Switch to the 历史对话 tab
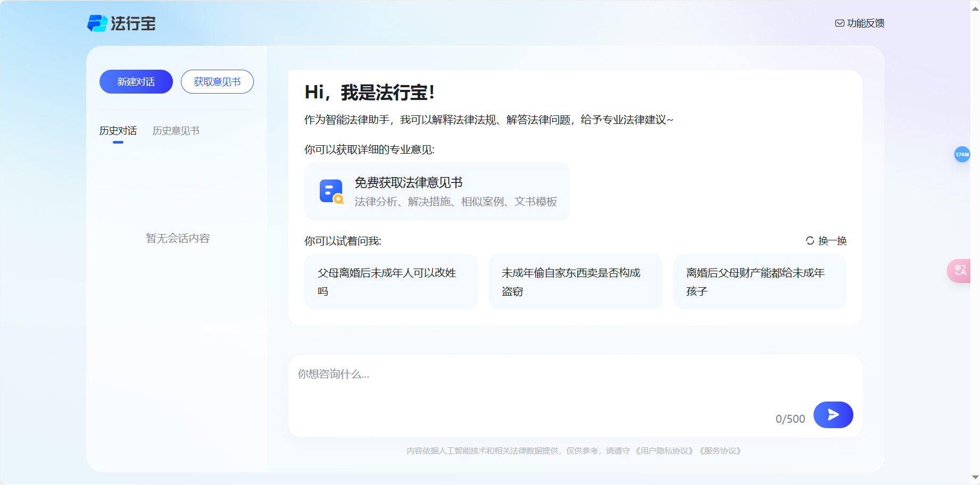 [x=118, y=130]
